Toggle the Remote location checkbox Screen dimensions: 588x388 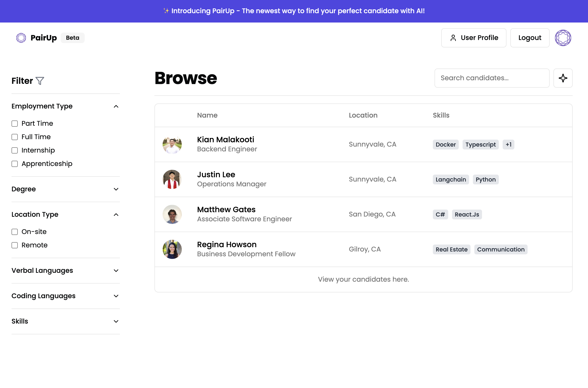pyautogui.click(x=15, y=245)
